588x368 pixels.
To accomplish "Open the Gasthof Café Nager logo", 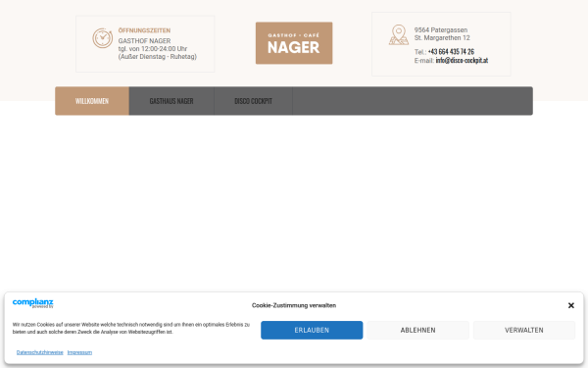I will pyautogui.click(x=294, y=43).
